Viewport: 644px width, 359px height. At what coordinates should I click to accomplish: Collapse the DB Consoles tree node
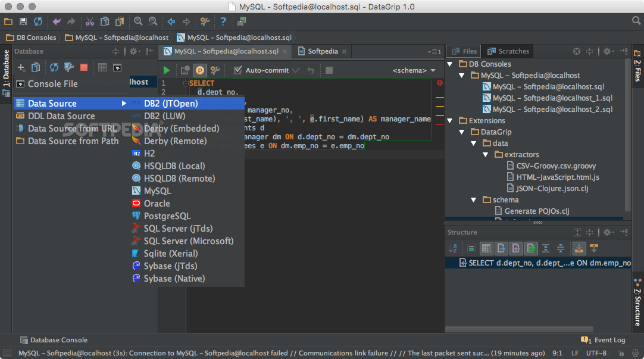pyautogui.click(x=450, y=64)
